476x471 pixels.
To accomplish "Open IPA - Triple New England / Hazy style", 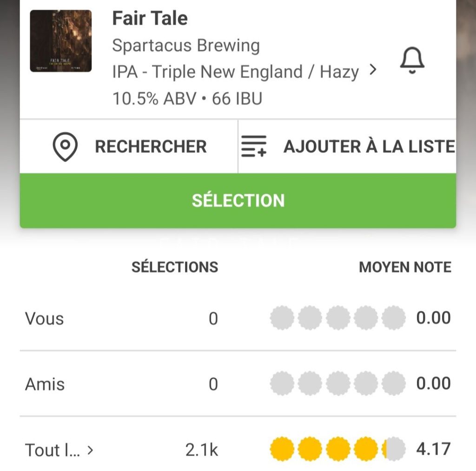I will pos(235,72).
